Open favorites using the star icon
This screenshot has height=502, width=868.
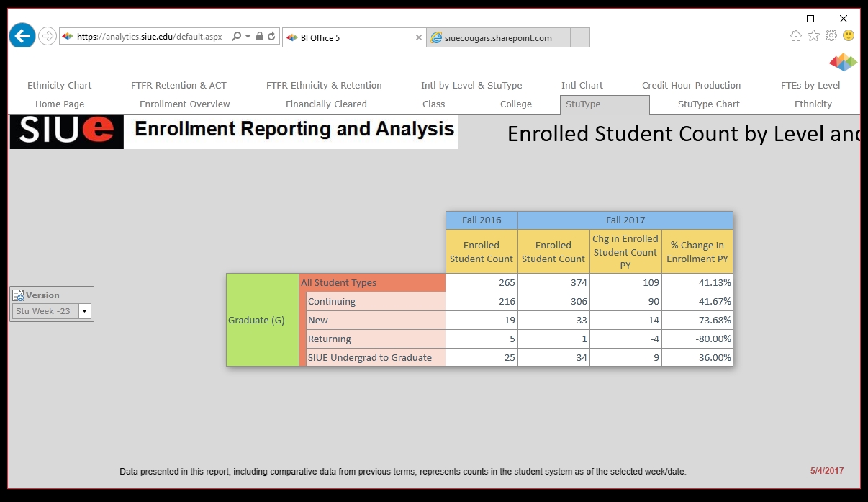[813, 35]
